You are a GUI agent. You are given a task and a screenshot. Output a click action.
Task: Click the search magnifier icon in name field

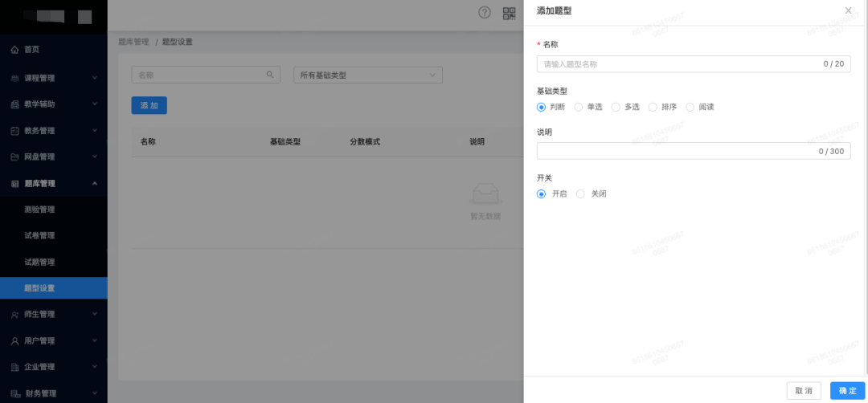(x=270, y=75)
